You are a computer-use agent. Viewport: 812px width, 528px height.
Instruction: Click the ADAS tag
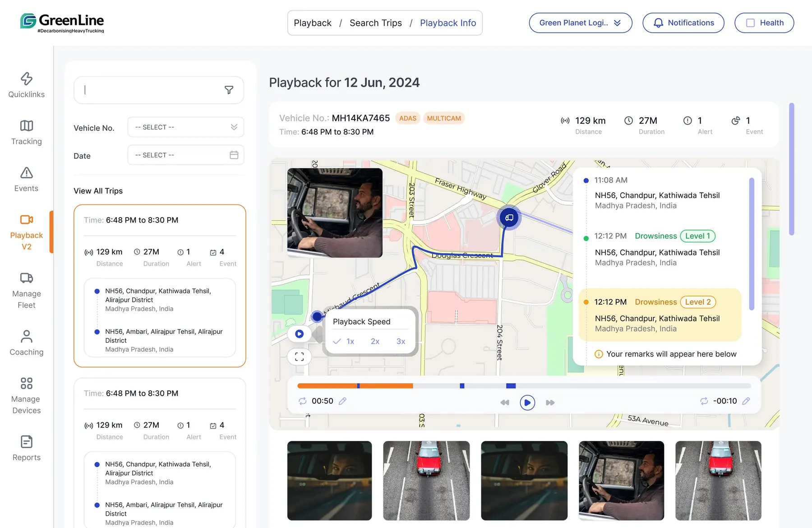pyautogui.click(x=408, y=118)
